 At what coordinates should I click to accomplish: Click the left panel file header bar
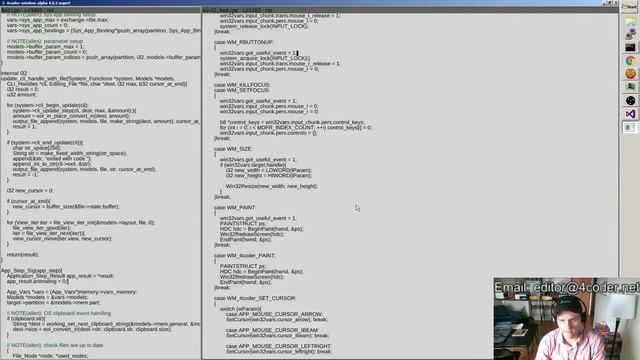pos(100,10)
